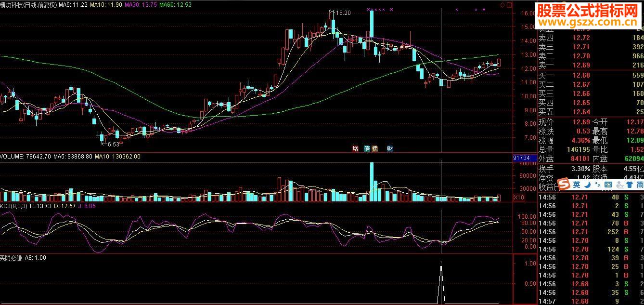
Task: Select the 买二 12.67 order row
Action: point(591,84)
